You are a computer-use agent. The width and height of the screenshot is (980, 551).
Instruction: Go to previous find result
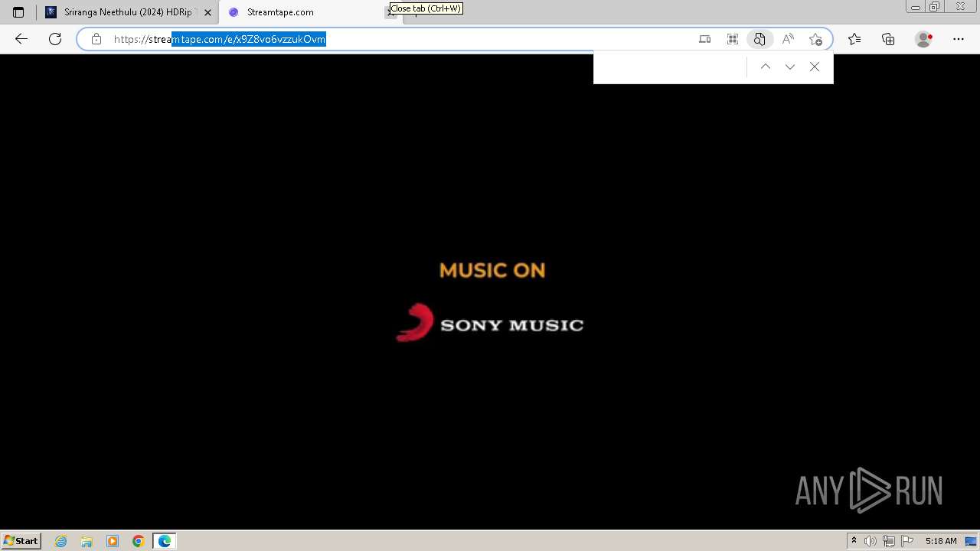(766, 67)
